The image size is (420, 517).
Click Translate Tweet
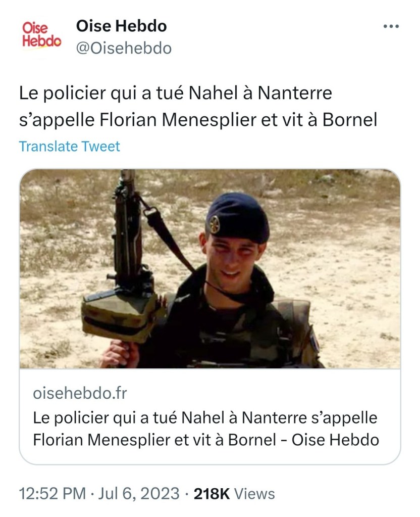69,147
